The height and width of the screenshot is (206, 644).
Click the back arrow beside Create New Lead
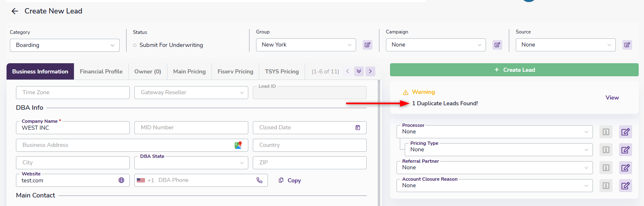click(x=15, y=11)
